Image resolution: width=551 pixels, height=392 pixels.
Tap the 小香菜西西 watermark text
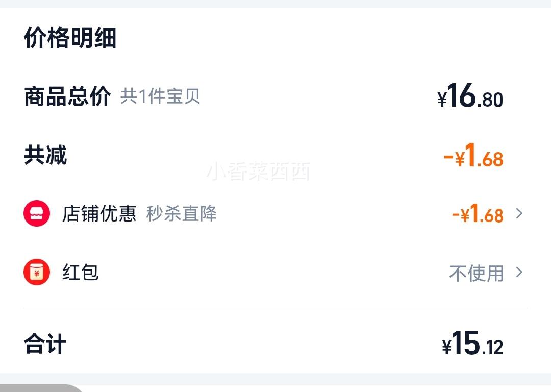[x=258, y=171]
